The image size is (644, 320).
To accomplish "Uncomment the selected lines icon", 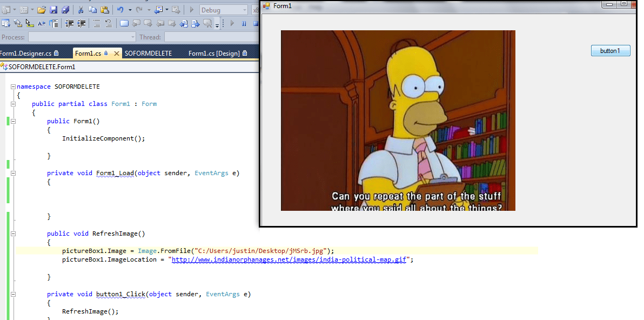I will pos(109,23).
